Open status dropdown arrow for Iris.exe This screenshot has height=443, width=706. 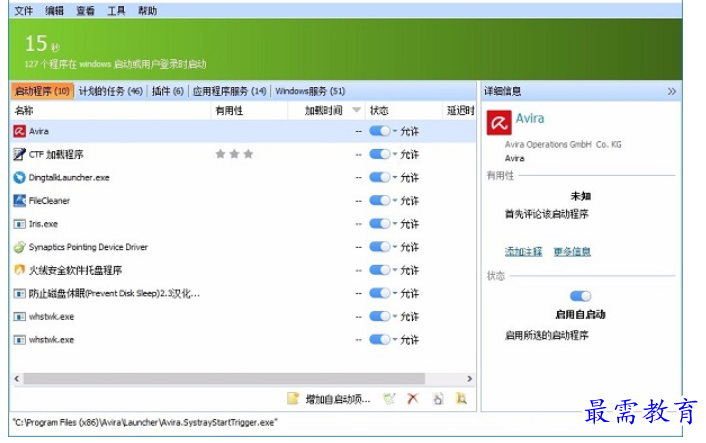(x=395, y=224)
